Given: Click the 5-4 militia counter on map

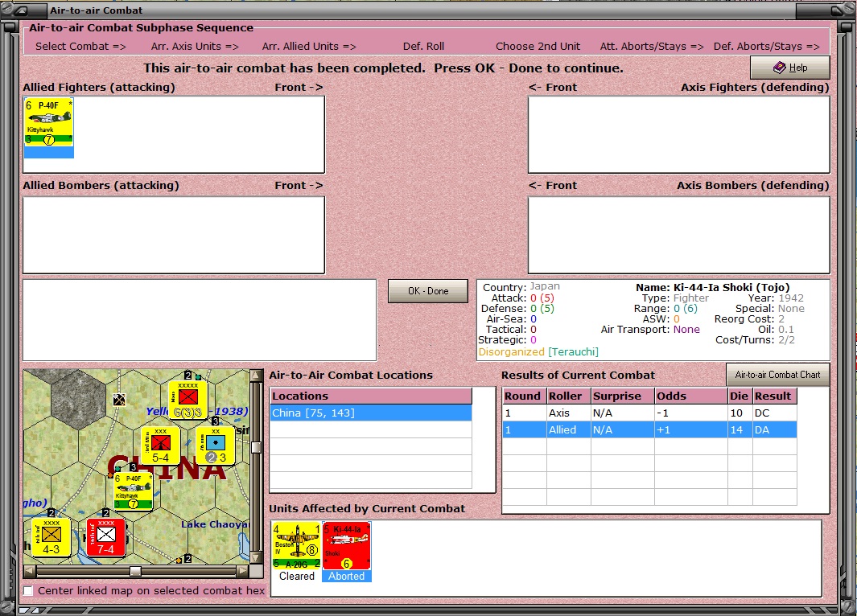Looking at the screenshot, I should [161, 446].
